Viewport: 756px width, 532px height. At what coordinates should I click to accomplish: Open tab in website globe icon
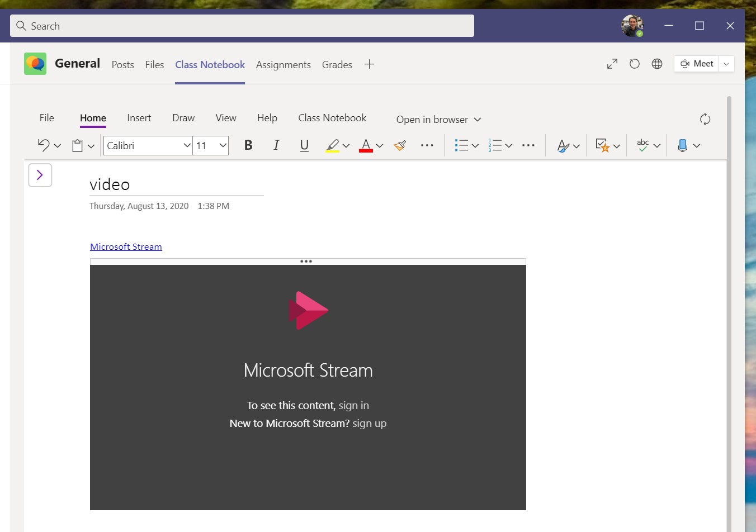pyautogui.click(x=657, y=64)
